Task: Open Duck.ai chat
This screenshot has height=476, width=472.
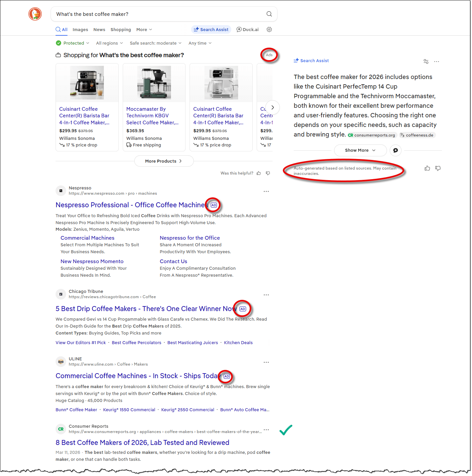Action: [247, 29]
